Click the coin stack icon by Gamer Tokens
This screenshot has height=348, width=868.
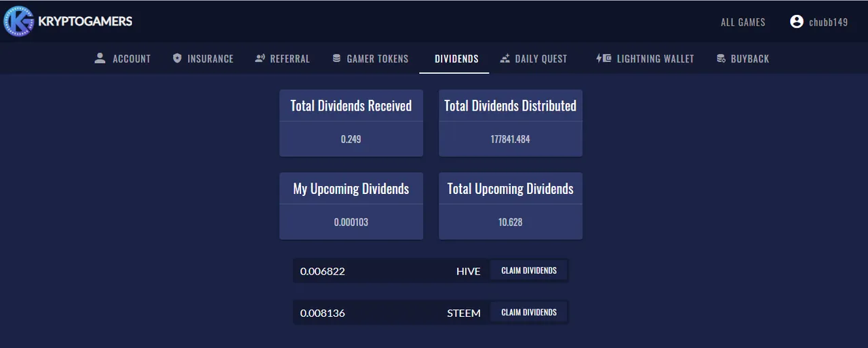click(336, 58)
